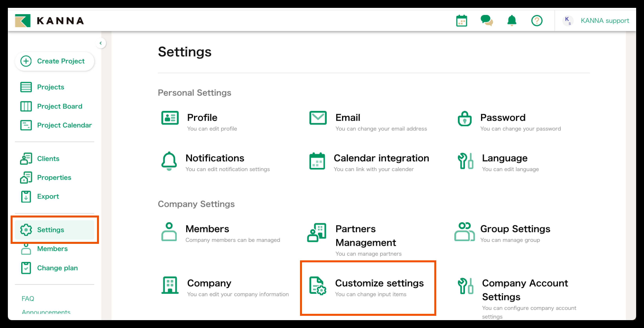
Task: Open the calendar icon in header
Action: 461,20
